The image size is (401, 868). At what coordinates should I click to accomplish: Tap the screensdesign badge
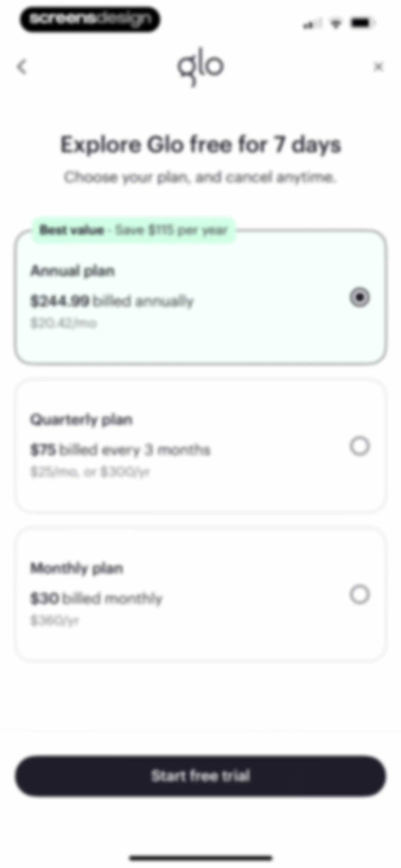90,19
